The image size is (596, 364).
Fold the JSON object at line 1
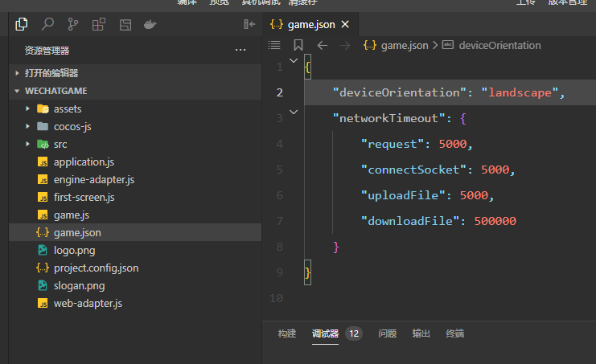tap(294, 61)
